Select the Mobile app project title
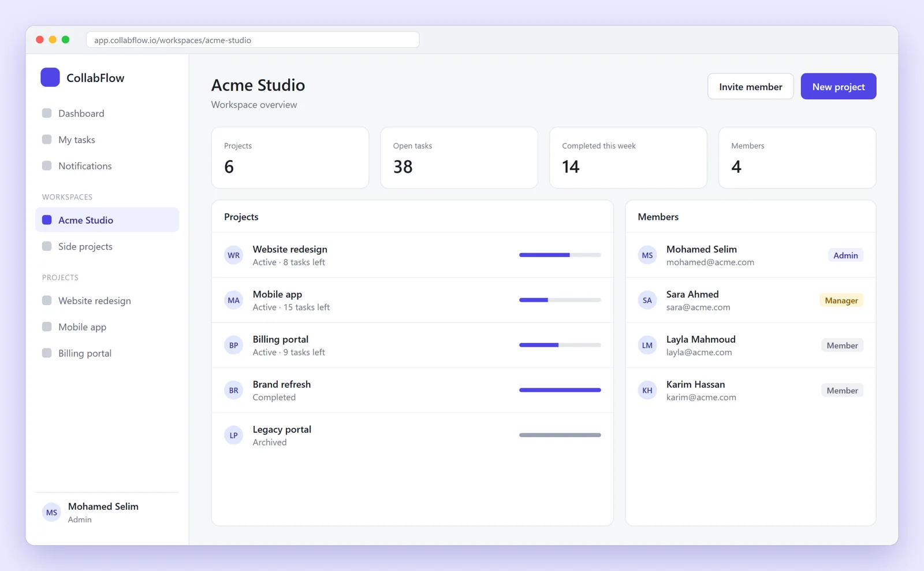 click(277, 294)
